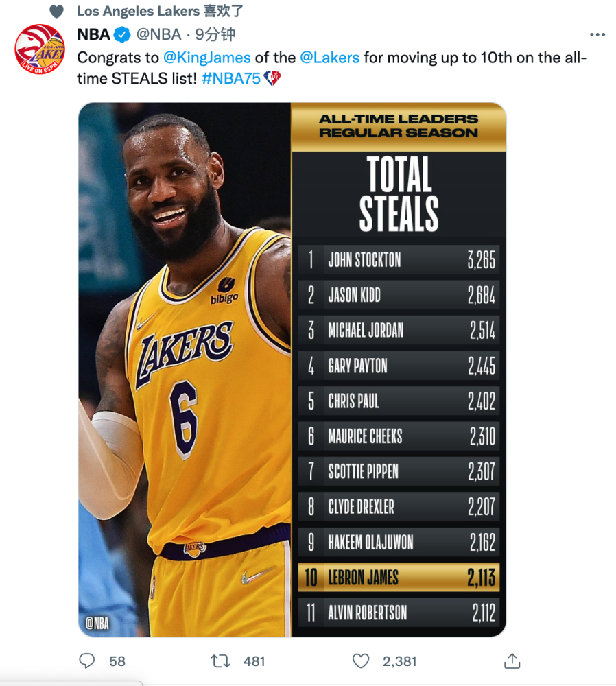Open the 9分钟 timestamp link
The image size is (616, 686).
[215, 34]
